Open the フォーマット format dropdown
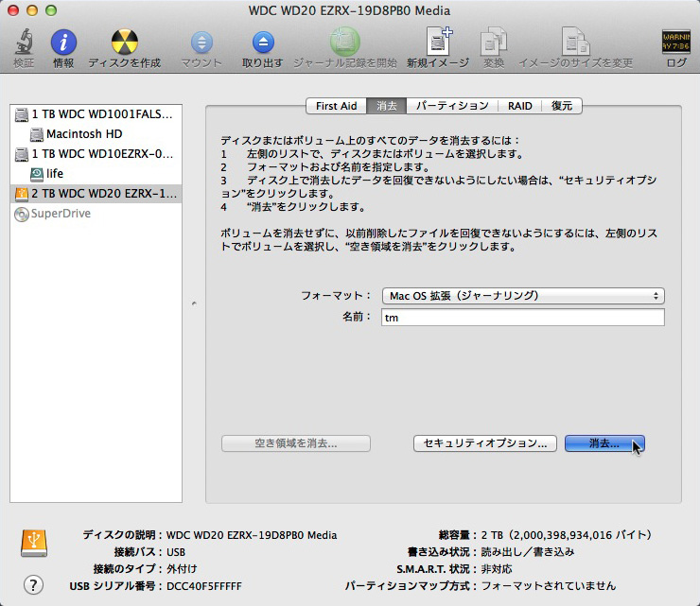The image size is (700, 606). coord(523,296)
